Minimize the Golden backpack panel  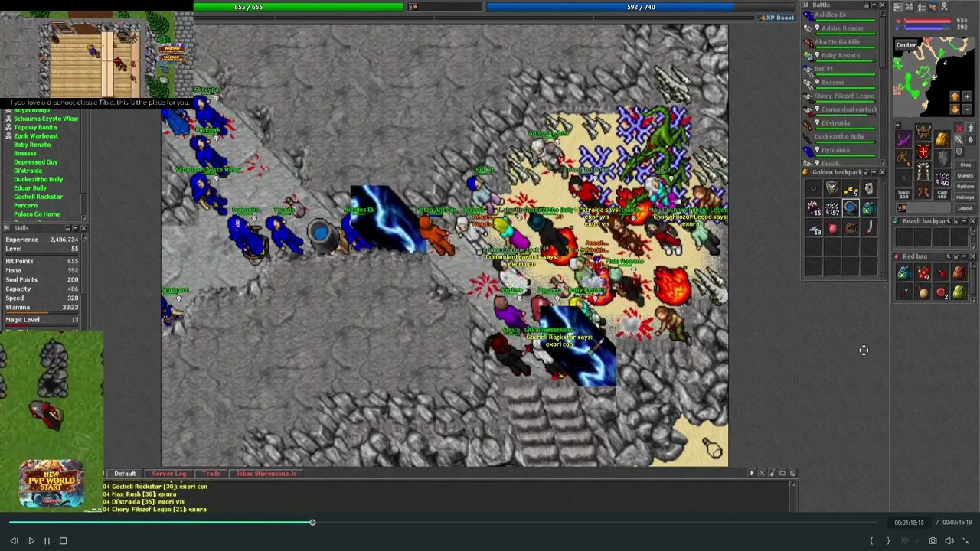[x=874, y=172]
